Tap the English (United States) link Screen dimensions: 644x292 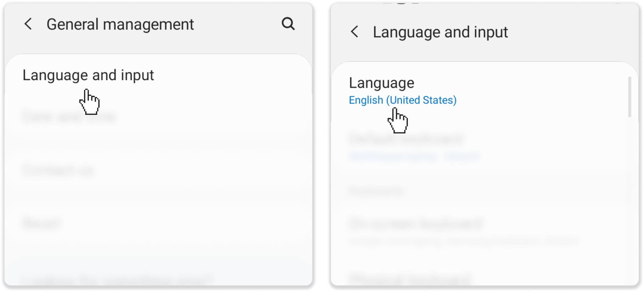click(x=402, y=100)
